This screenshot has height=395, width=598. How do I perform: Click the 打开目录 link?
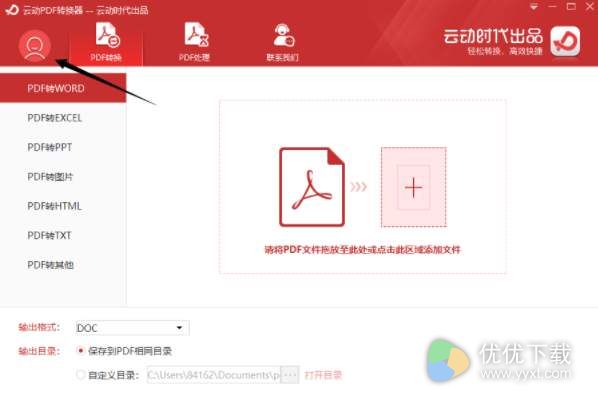tap(323, 375)
